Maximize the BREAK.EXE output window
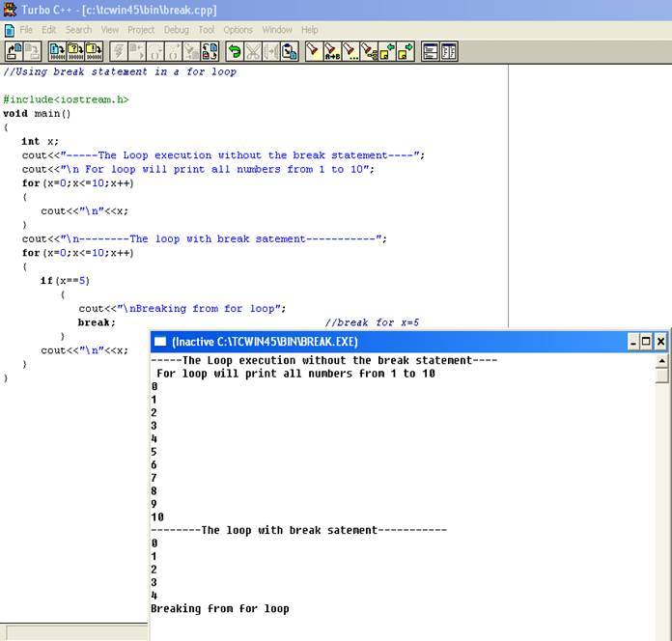Viewport: 672px width, 641px height. (x=646, y=342)
